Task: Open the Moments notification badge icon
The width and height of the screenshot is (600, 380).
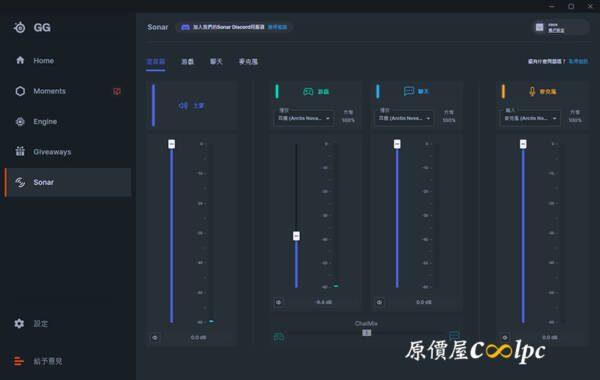Action: [x=117, y=91]
